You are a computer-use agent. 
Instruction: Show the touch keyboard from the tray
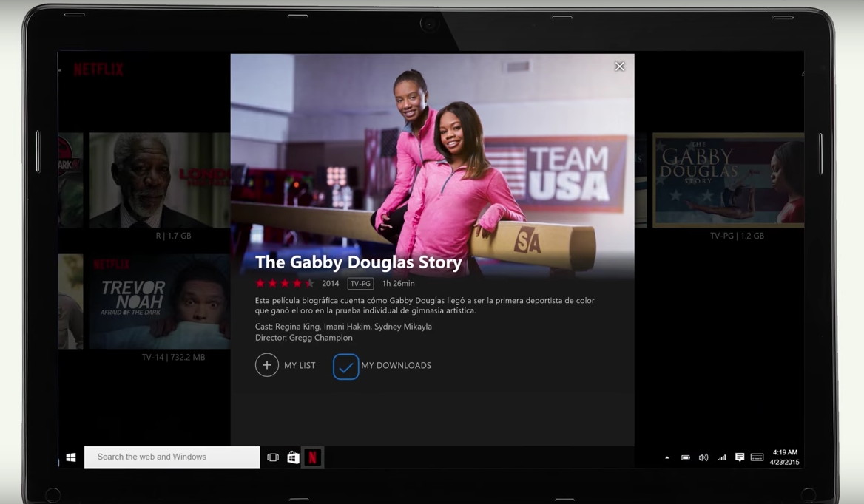(757, 458)
